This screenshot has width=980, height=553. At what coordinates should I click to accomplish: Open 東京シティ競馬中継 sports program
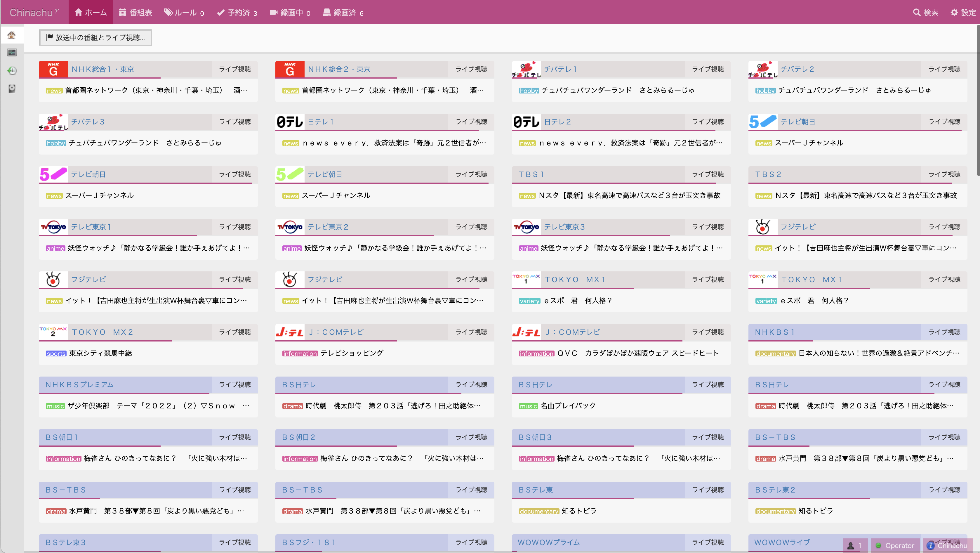[100, 353]
